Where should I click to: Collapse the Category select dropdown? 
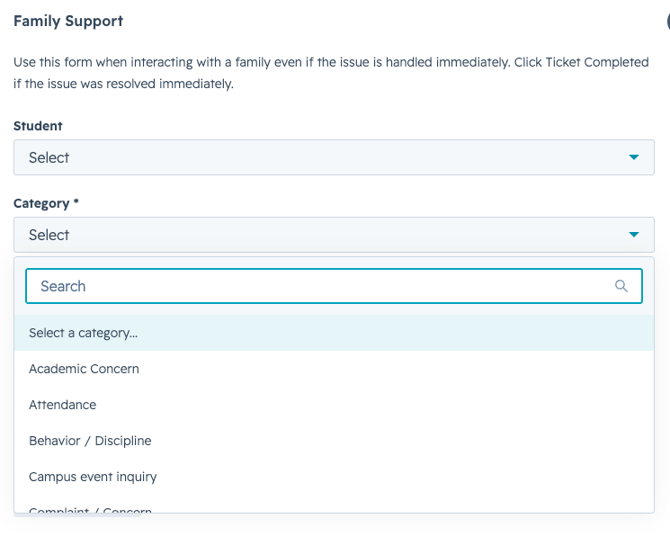[x=334, y=235]
